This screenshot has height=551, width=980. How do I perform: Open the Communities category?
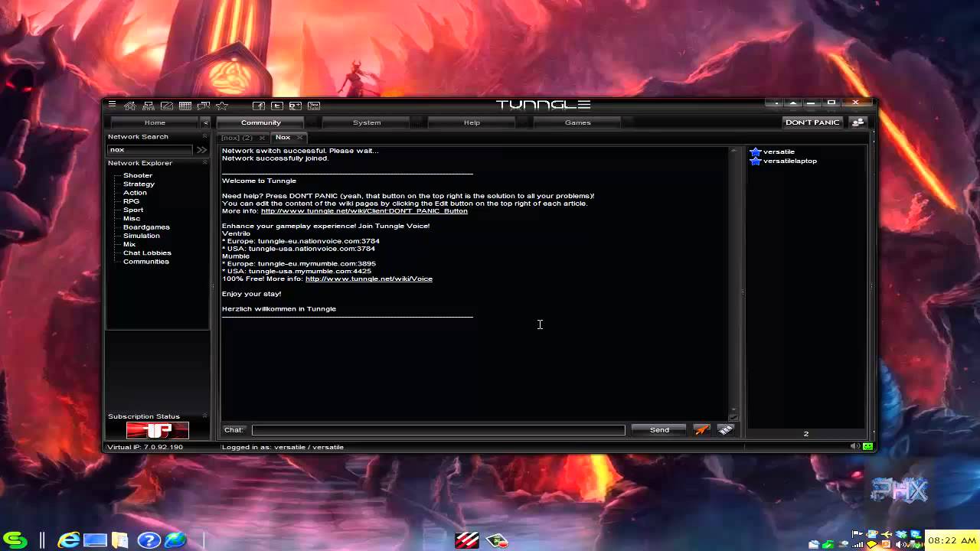point(146,262)
